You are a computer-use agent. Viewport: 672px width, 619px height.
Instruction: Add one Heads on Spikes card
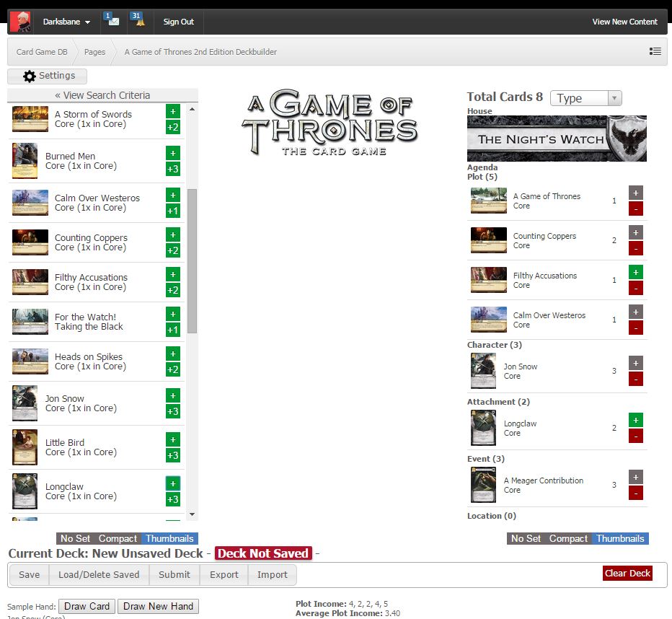coord(173,354)
